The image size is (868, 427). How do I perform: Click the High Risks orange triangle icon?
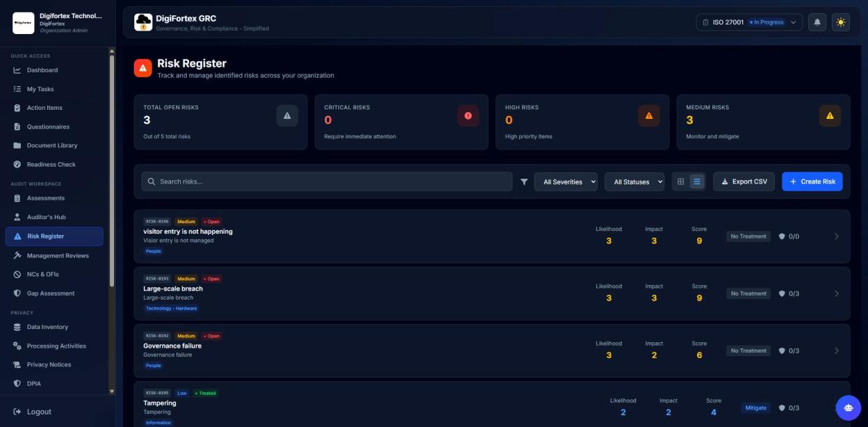click(649, 115)
